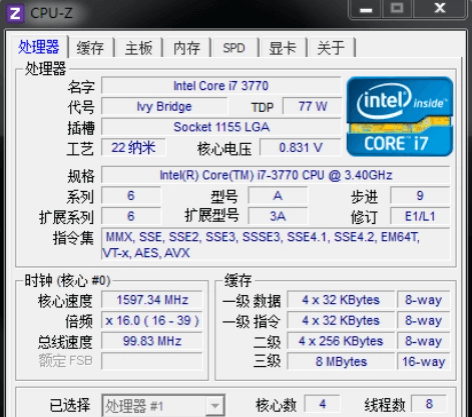
Task: Click the 修订 value E1/L1
Action: tap(420, 216)
